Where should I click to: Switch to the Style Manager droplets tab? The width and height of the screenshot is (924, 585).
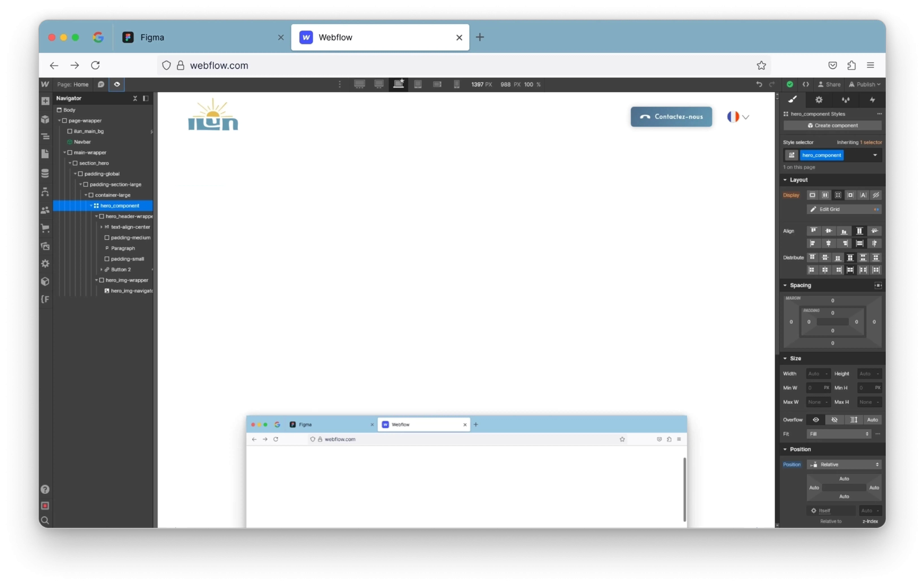tap(846, 100)
